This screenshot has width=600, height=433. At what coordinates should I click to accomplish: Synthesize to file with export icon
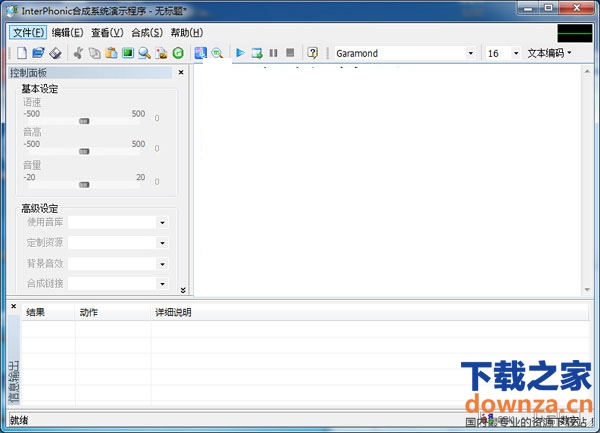click(x=257, y=53)
